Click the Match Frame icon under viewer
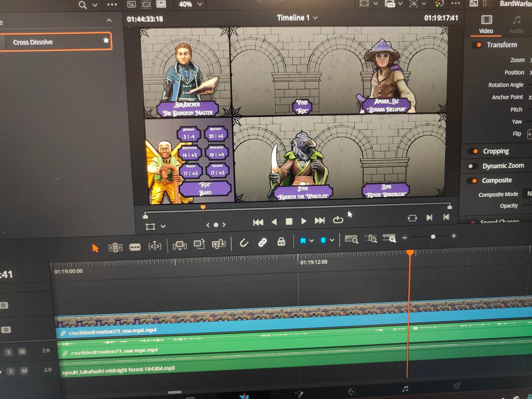 click(412, 218)
